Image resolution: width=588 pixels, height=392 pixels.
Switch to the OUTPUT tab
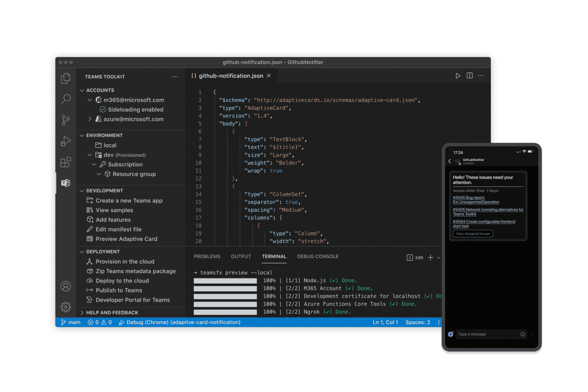pos(241,256)
